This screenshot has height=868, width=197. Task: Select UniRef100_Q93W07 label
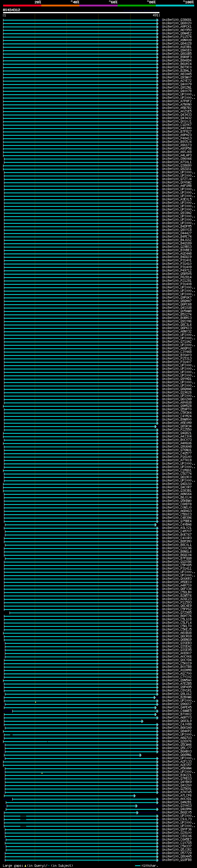tap(177, 78)
